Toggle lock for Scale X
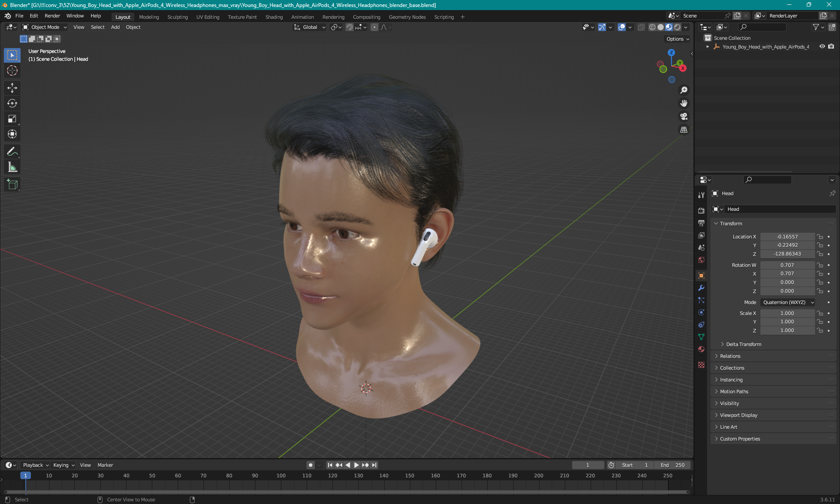 click(x=820, y=313)
